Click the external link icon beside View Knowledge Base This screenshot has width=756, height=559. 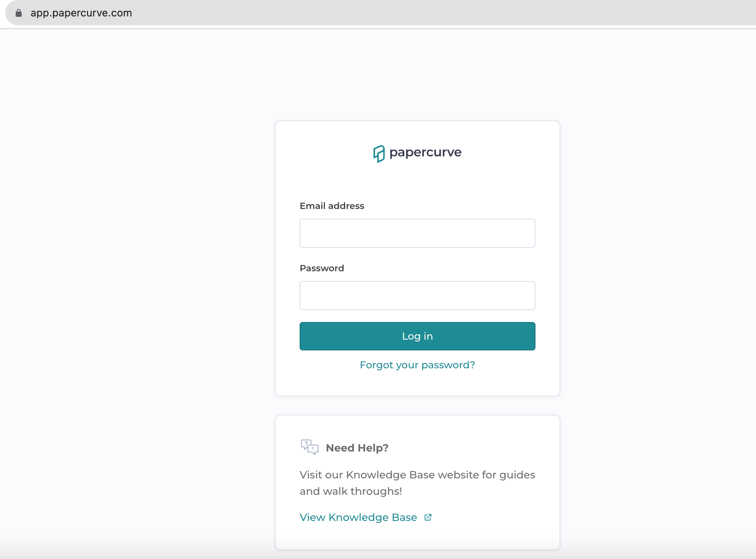pos(428,517)
